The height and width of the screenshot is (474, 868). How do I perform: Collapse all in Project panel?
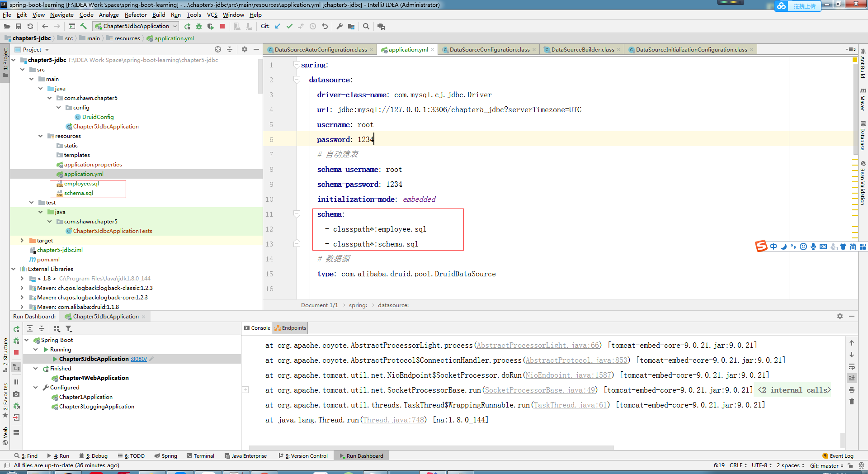point(230,49)
